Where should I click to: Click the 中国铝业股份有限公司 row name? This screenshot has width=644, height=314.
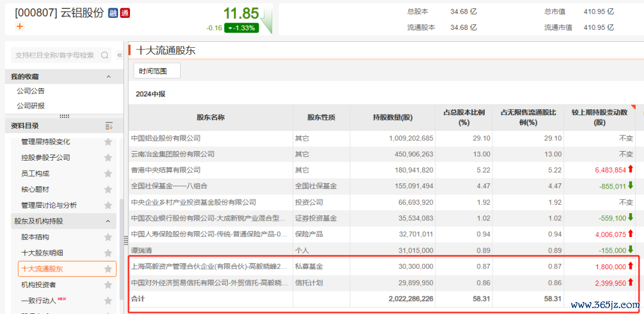click(x=166, y=138)
